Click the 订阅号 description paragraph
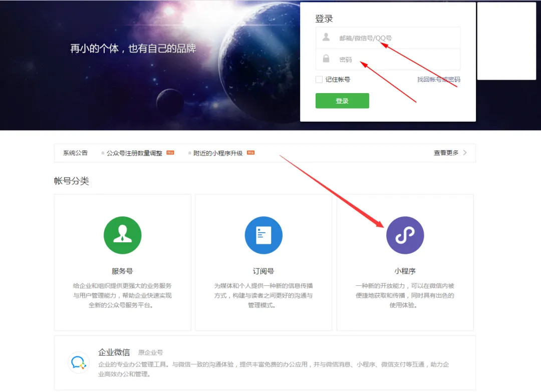Viewport: 541px width, 392px height. pos(263,295)
